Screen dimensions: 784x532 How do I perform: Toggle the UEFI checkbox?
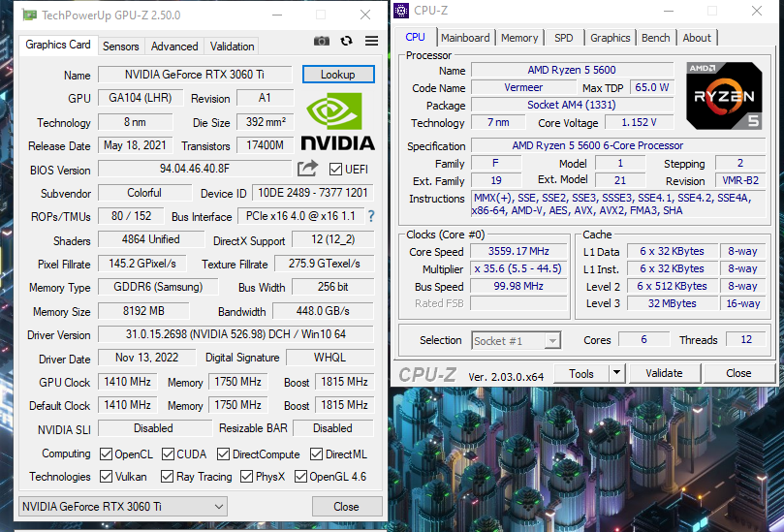click(x=335, y=170)
